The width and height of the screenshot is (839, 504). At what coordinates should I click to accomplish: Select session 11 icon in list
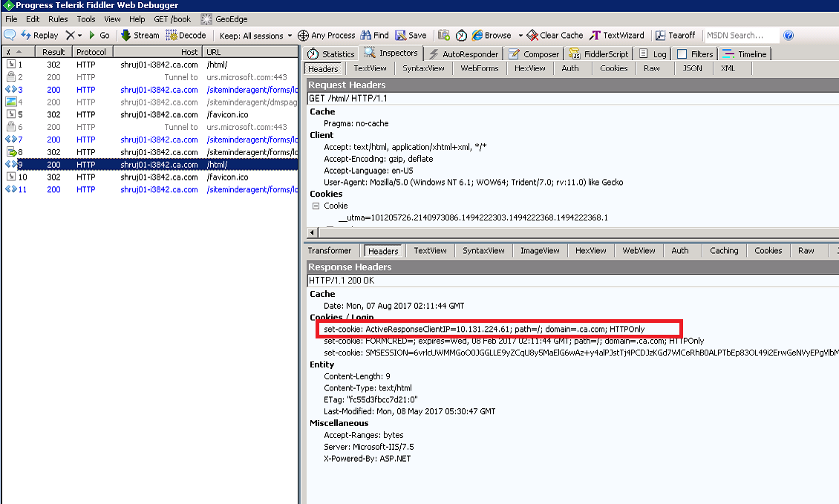pos(10,189)
